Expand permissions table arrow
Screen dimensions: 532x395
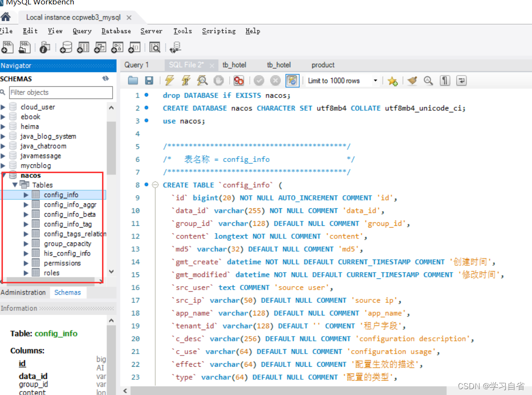pos(26,263)
